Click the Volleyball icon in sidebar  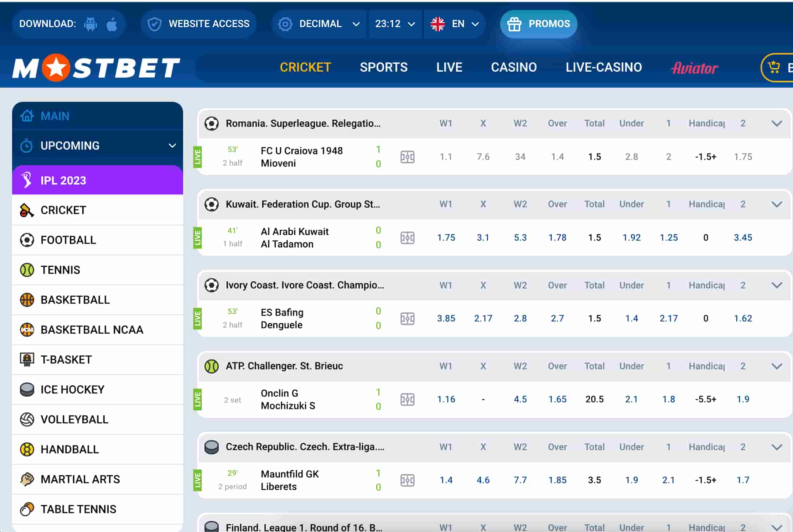tap(27, 419)
